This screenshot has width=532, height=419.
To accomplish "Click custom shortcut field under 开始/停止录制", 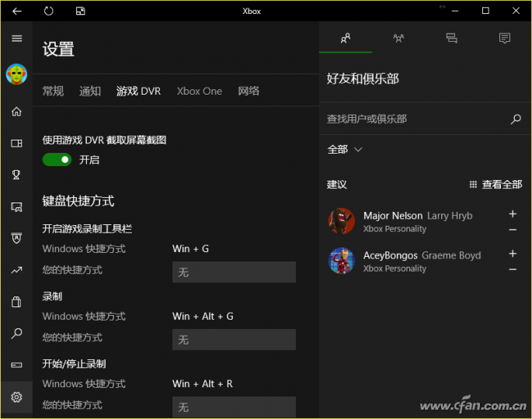I will coord(234,407).
